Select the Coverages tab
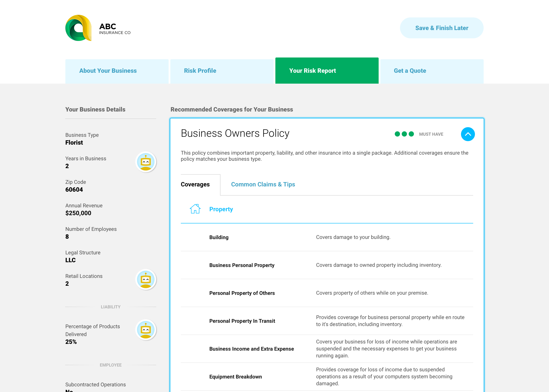 tap(195, 184)
